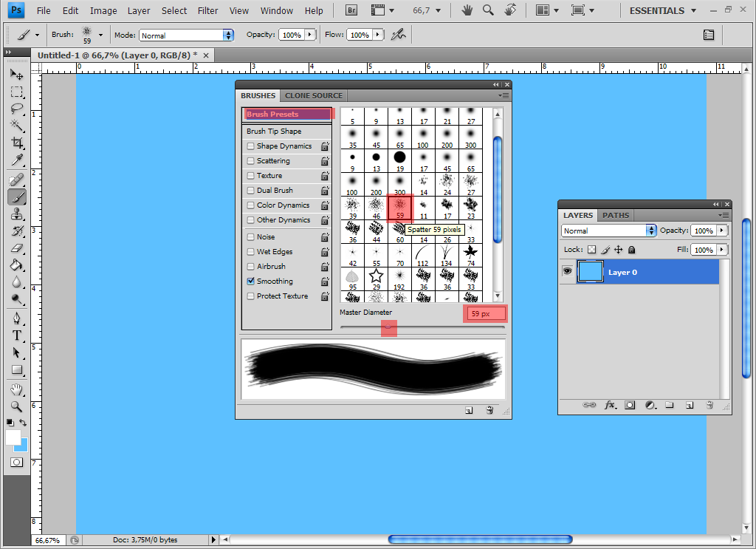The width and height of the screenshot is (756, 549).
Task: Add a layer mask
Action: 630,405
